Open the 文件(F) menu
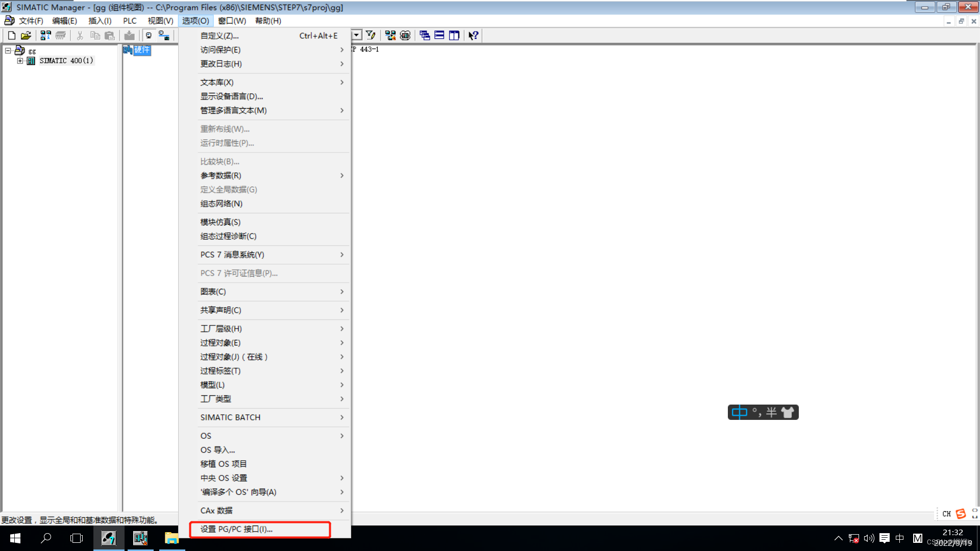 tap(31, 21)
